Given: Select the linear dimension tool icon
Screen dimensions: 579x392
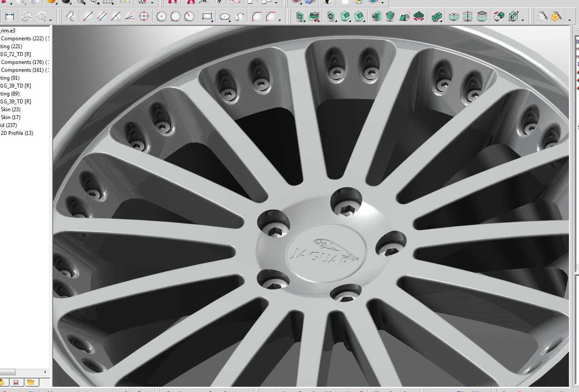Looking at the screenshot, I should (10, 17).
